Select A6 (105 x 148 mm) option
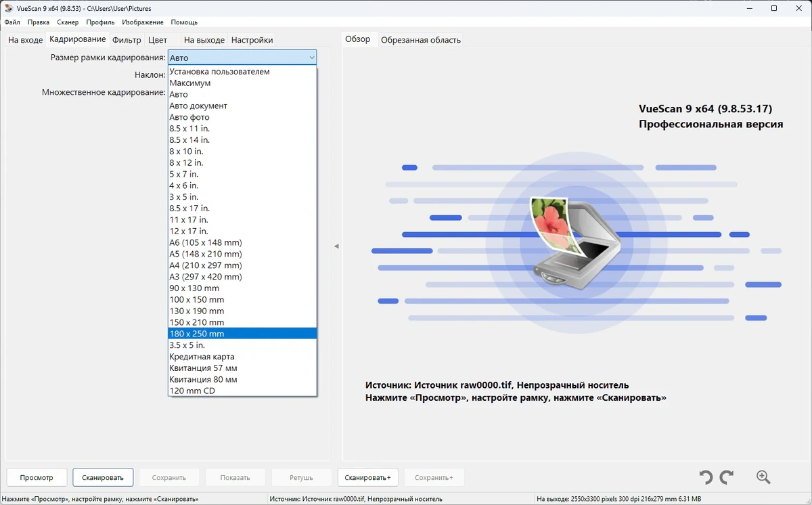812x505 pixels. click(x=242, y=242)
